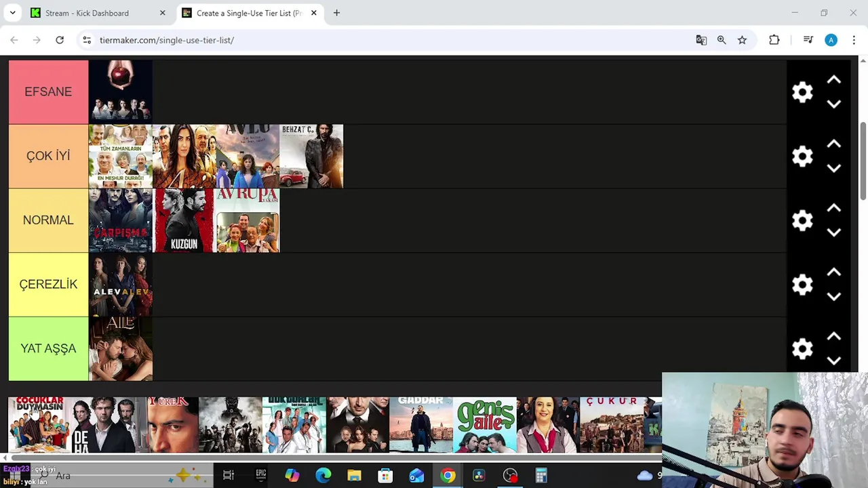Pick the Çukur poster from pool

(612, 425)
